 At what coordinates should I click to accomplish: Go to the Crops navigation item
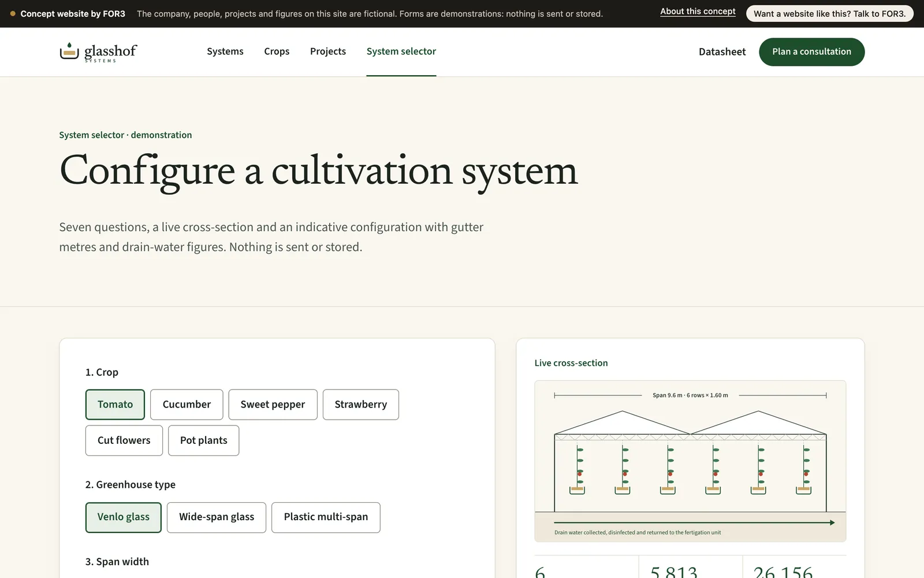coord(277,51)
